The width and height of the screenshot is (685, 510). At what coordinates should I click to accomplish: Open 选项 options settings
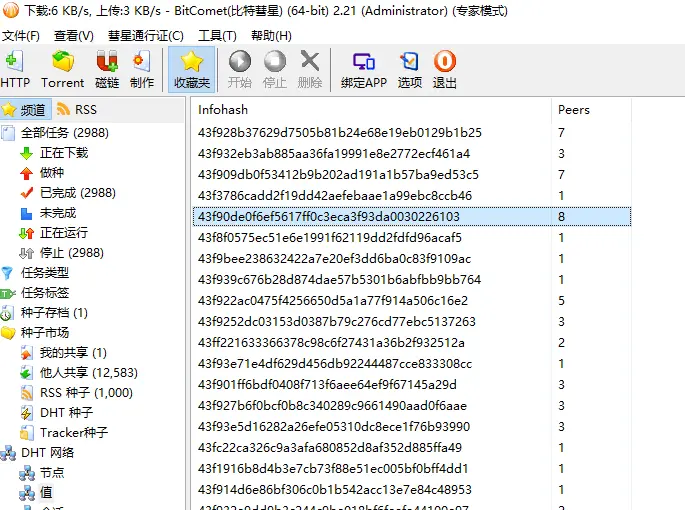410,69
